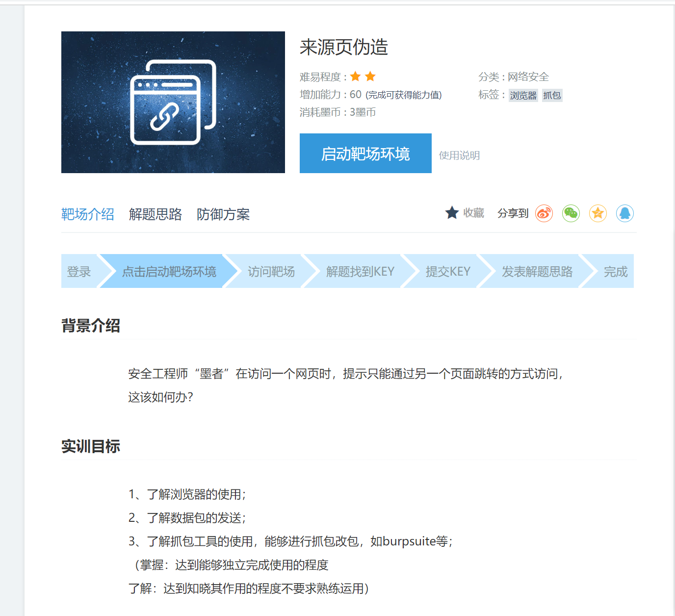675x616 pixels.
Task: Click the line starting with 安全工程师
Action: (x=346, y=374)
